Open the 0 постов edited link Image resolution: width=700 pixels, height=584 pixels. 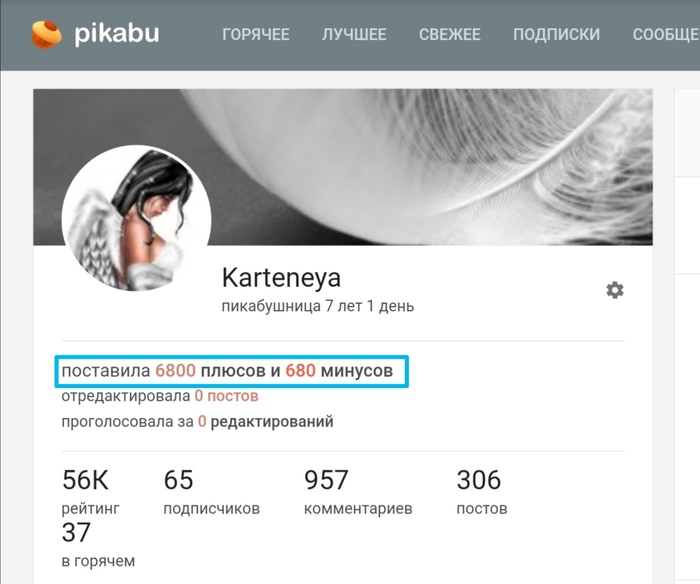[x=226, y=396]
